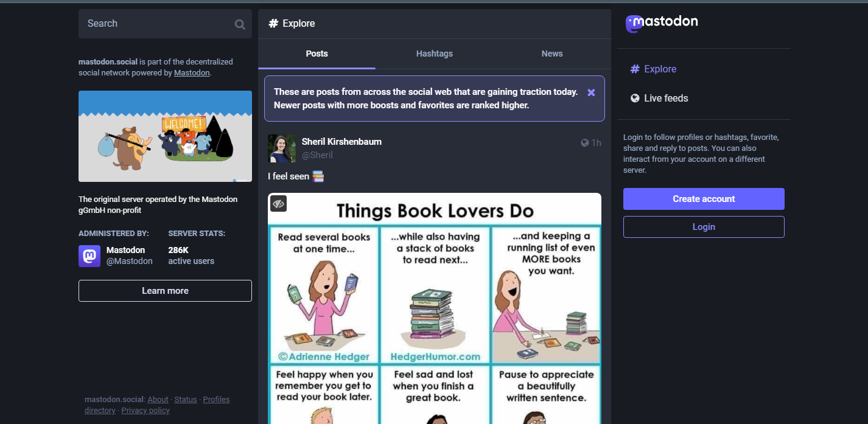This screenshot has width=868, height=424.
Task: Click the globe icon next to Live feeds
Action: click(635, 98)
